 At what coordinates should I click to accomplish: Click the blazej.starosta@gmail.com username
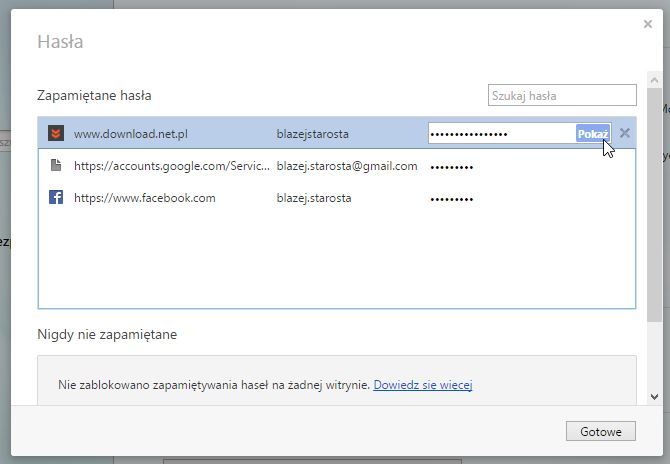point(347,166)
